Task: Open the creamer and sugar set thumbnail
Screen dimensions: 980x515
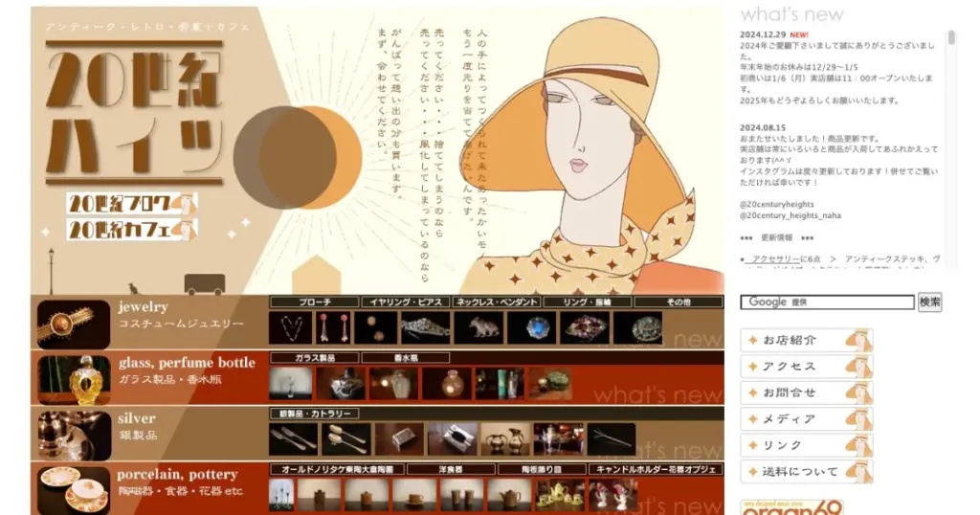Action: pos(505,438)
